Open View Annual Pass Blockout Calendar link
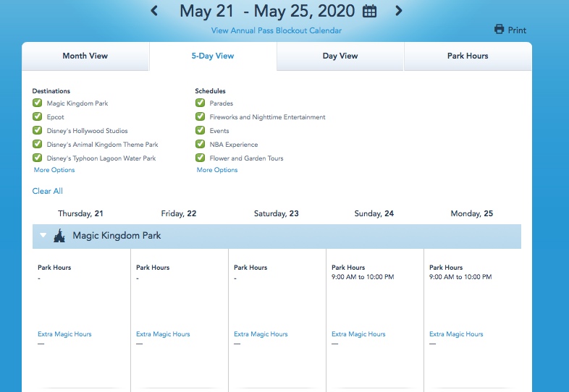This screenshot has width=569, height=392. pyautogui.click(x=276, y=30)
